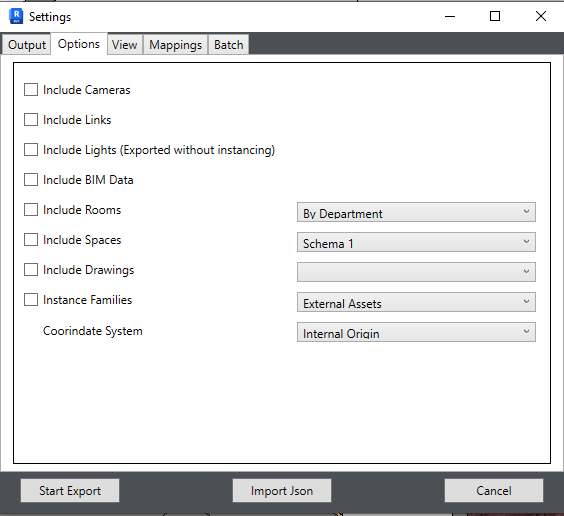Click the 'Coorindate System' label

click(x=93, y=331)
